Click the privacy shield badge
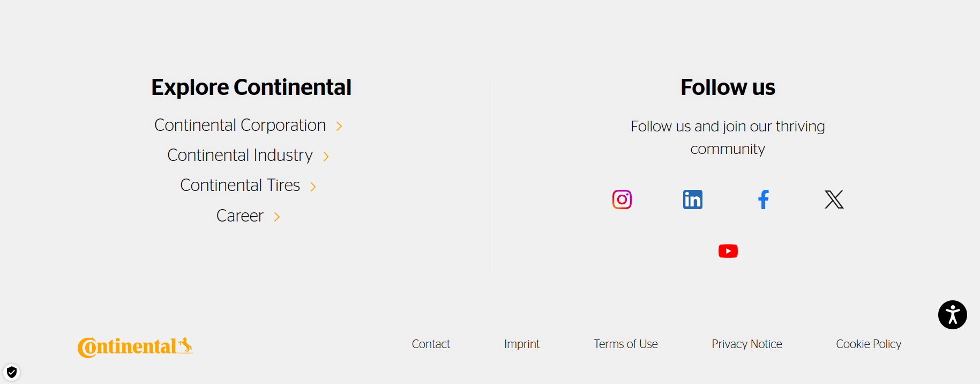 (x=12, y=372)
